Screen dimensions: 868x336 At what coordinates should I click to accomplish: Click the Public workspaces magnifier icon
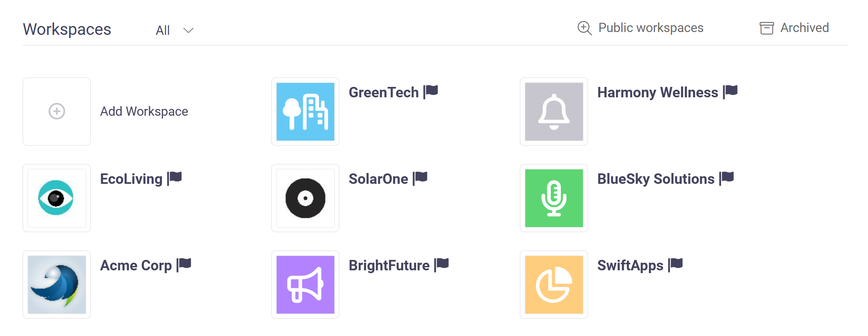585,28
